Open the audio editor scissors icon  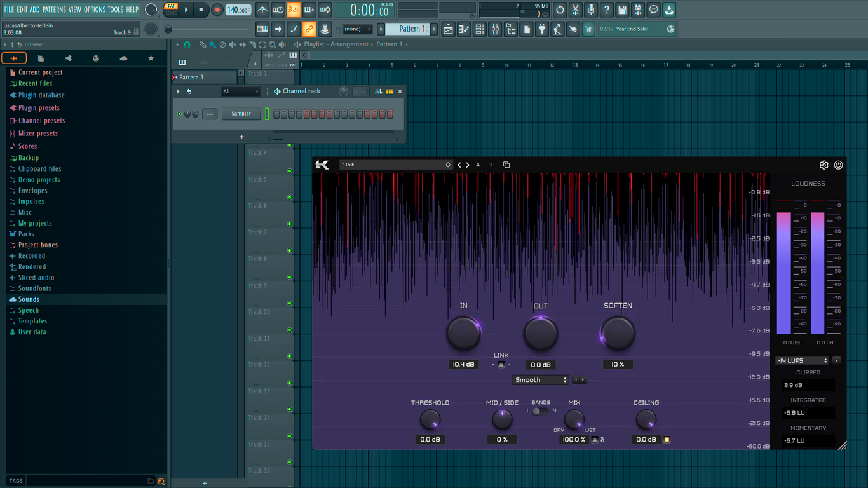pyautogui.click(x=575, y=10)
